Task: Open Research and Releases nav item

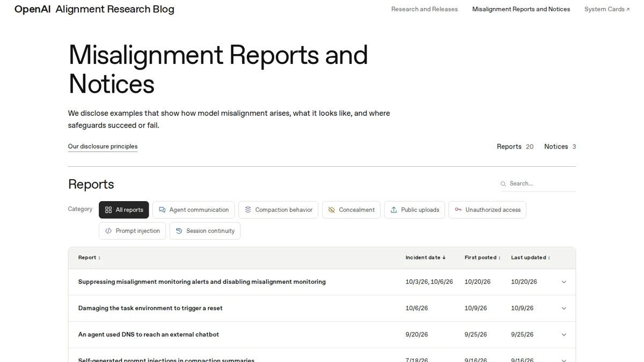Action: [x=425, y=9]
